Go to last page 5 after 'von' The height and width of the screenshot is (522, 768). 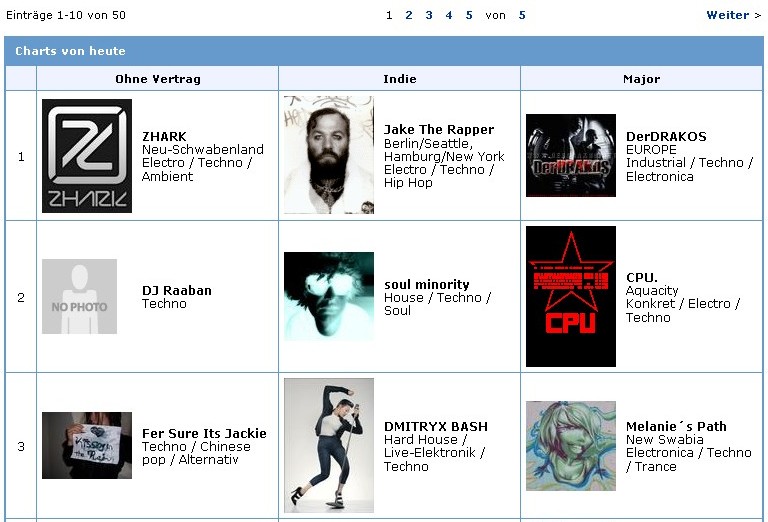point(522,15)
